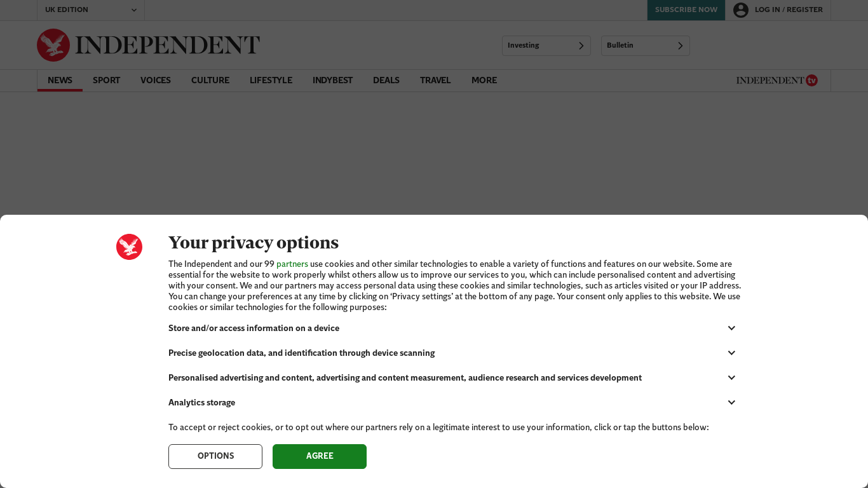Expand the Analytics storage section
Viewport: 868px width, 488px height.
731,403
